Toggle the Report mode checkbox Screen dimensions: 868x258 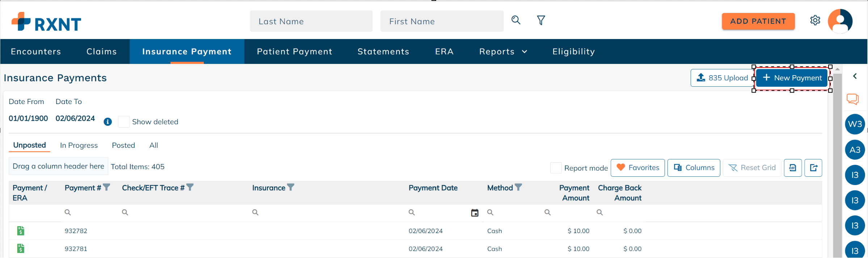coord(556,168)
